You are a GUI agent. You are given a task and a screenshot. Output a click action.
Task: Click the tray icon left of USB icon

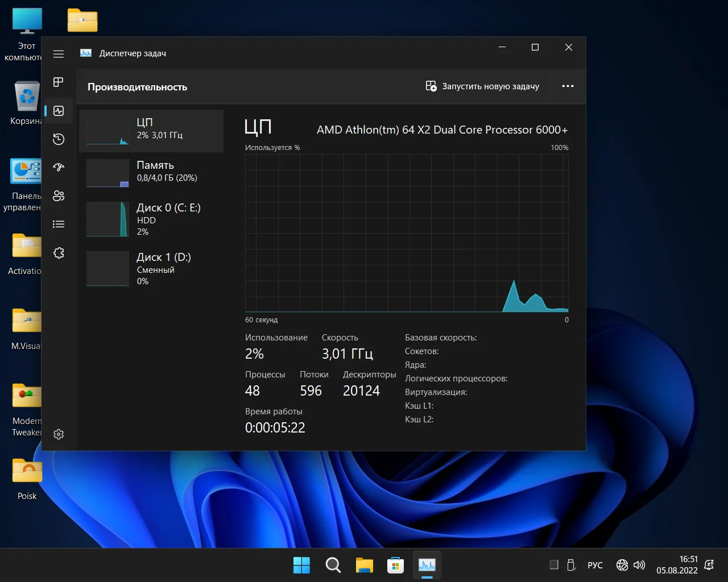[x=554, y=565]
